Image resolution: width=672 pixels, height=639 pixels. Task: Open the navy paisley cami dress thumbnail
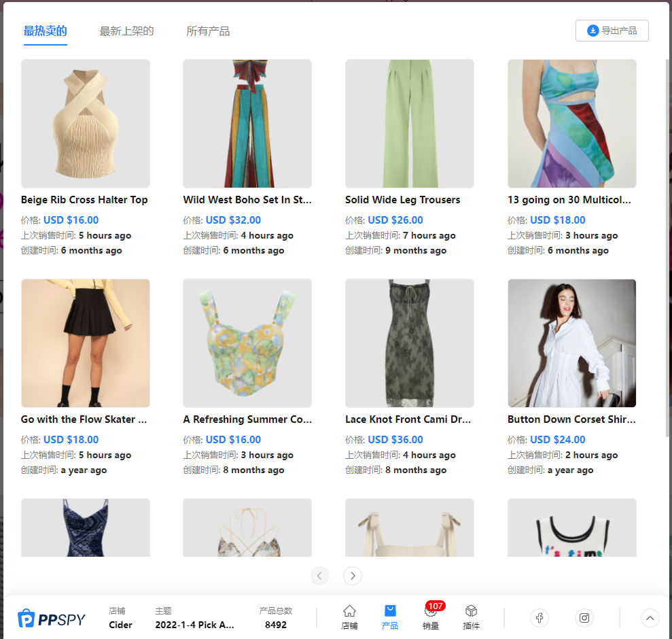pyautogui.click(x=86, y=528)
